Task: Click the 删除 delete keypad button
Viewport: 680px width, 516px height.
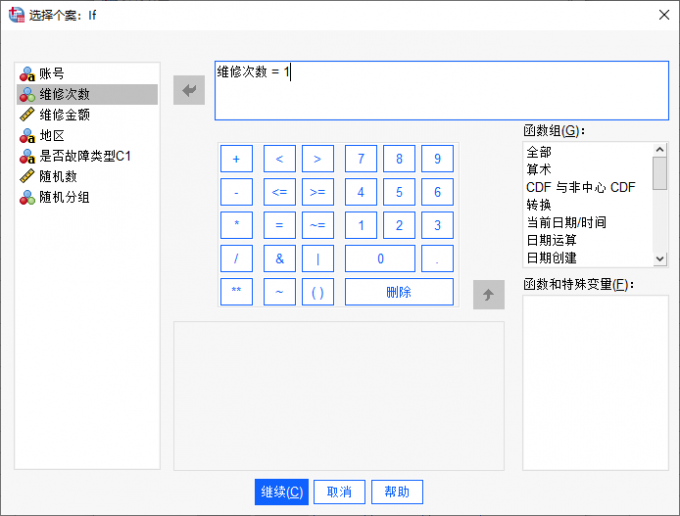Action: click(x=399, y=291)
